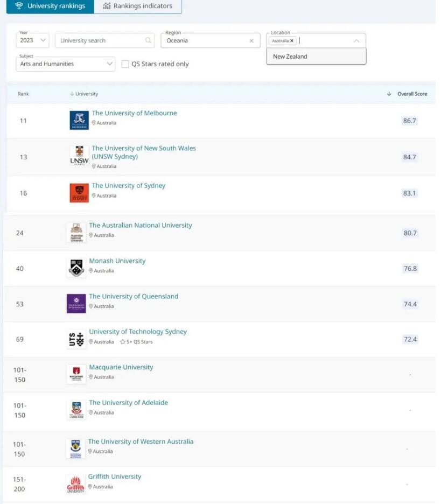Collapse the Location dropdown arrow
Viewport: 441px width, 504px height.
click(356, 41)
